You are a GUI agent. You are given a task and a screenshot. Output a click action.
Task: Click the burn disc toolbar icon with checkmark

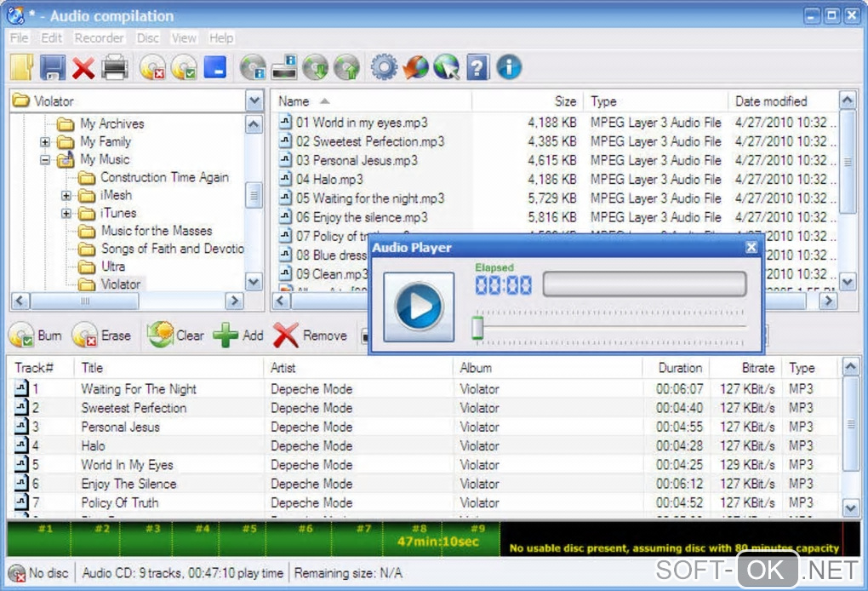coord(183,67)
